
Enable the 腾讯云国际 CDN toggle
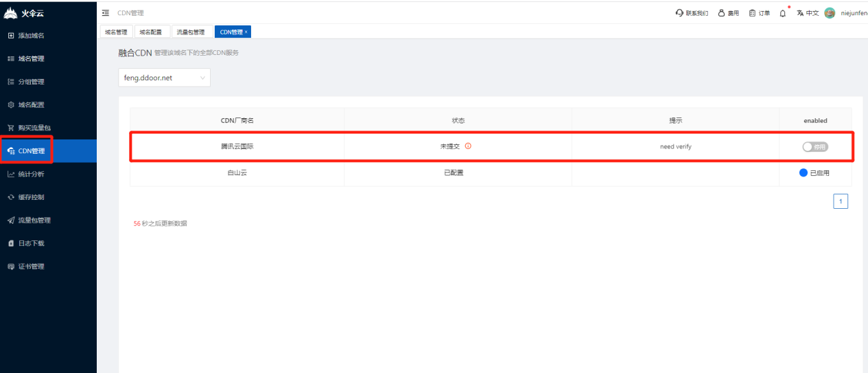coord(815,146)
